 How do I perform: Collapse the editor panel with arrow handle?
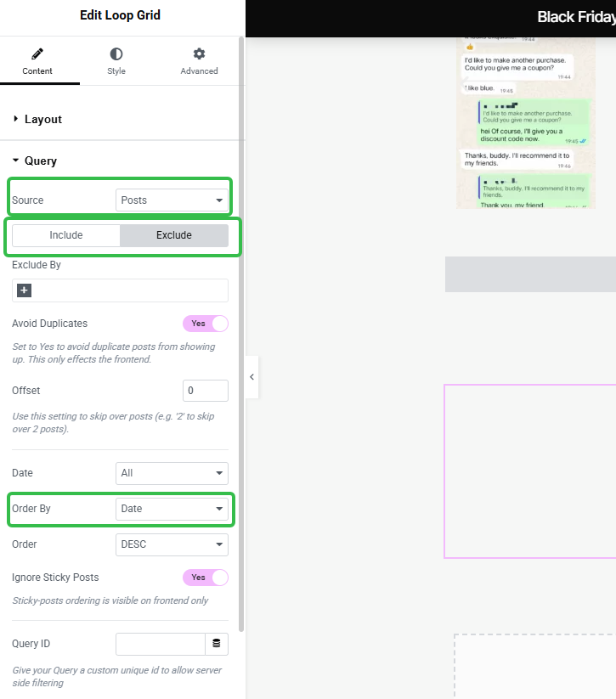pos(252,377)
